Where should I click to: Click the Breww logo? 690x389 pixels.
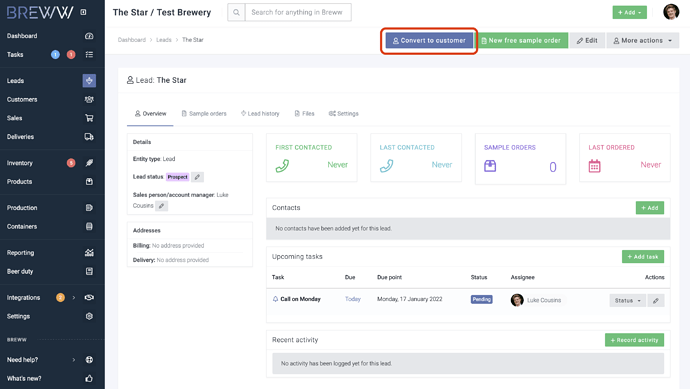[x=40, y=12]
